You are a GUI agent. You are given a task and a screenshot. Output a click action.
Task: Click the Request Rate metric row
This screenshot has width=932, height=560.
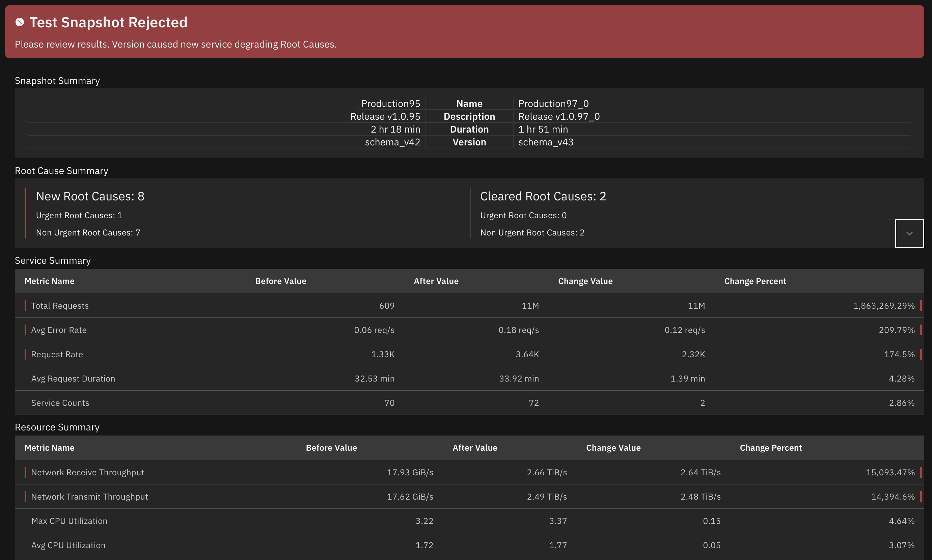(57, 354)
